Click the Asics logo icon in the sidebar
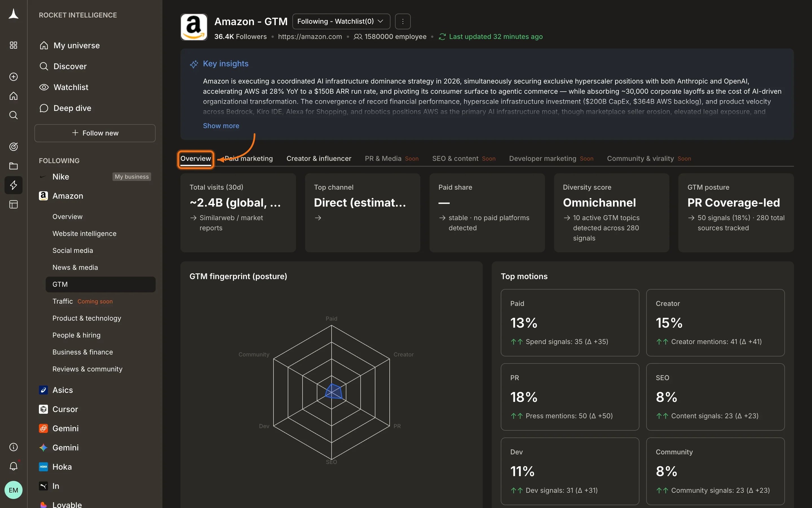The height and width of the screenshot is (508, 812). (43, 390)
